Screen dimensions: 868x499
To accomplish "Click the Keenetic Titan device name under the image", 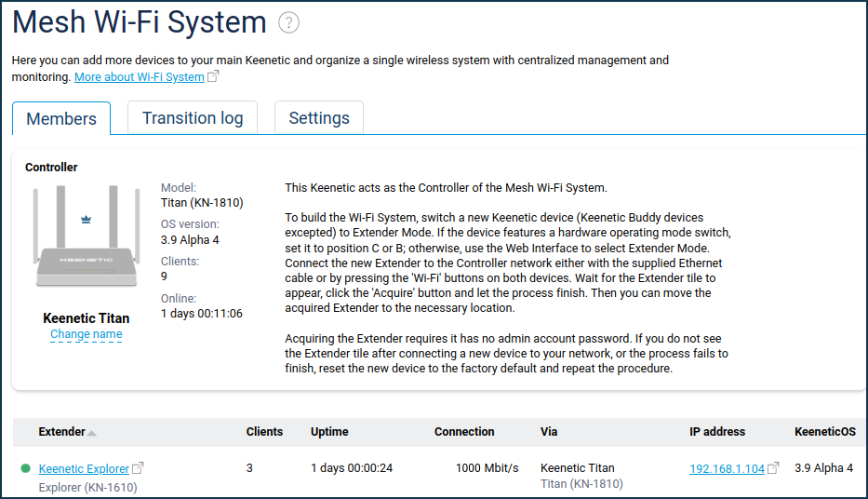I will point(87,318).
